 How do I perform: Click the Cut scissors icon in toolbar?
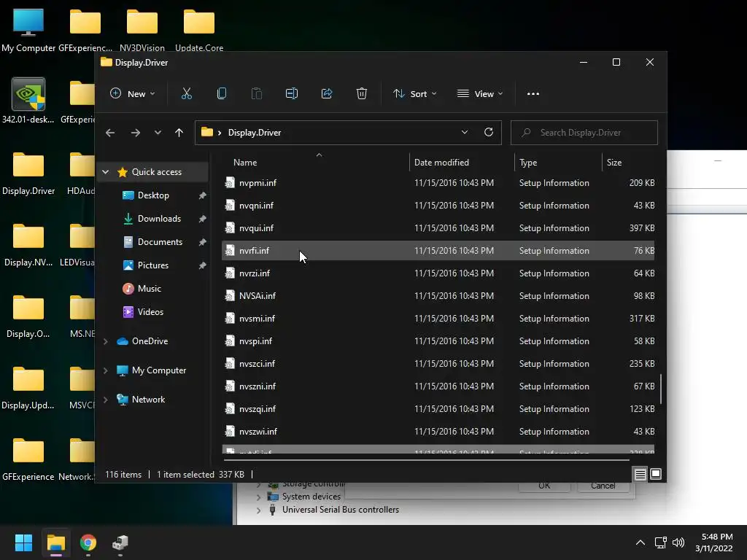(186, 94)
